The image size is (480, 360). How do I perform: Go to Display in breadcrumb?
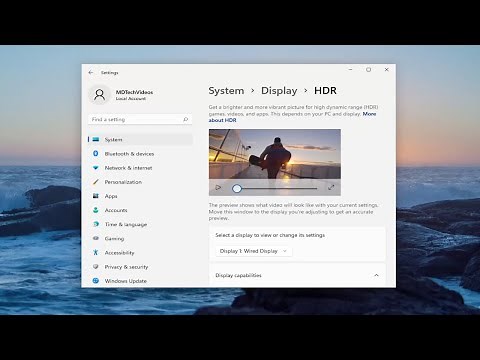[x=279, y=91]
